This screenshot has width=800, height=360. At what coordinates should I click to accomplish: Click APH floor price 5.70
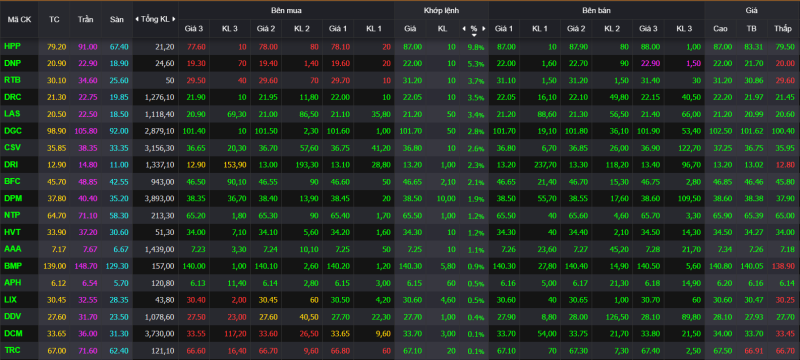(x=121, y=283)
